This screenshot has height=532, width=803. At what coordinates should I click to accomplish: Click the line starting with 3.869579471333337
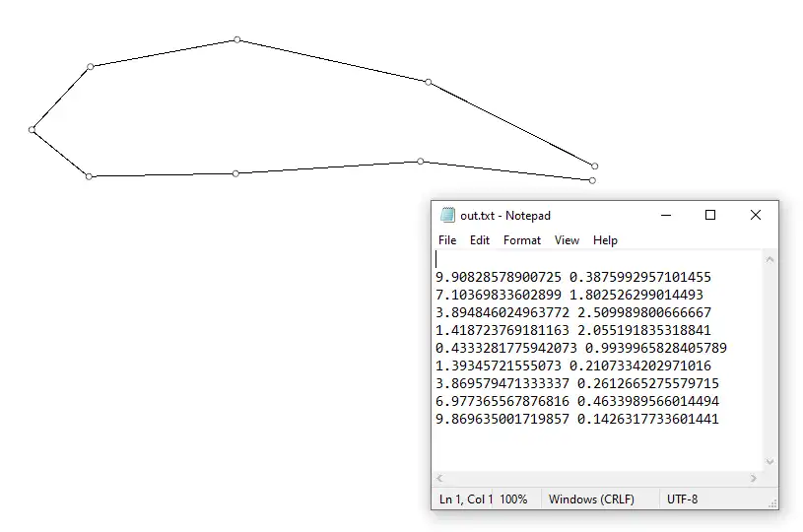coord(577,383)
